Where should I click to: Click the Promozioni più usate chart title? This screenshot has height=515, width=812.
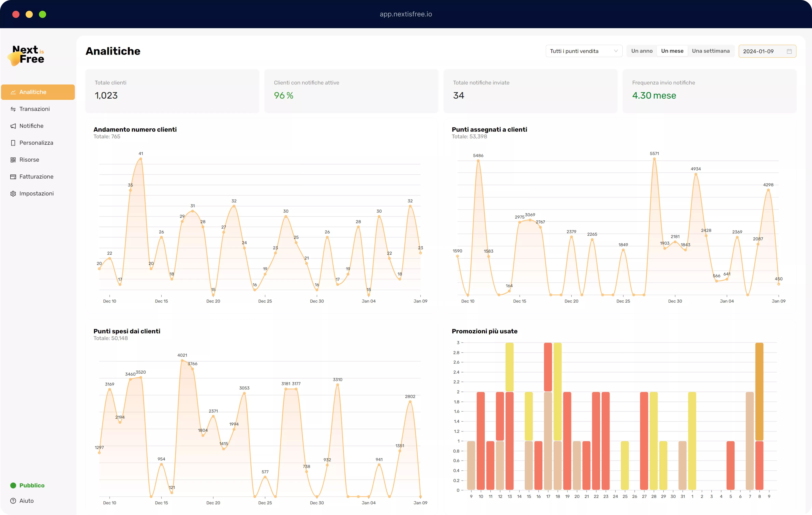[x=485, y=331]
